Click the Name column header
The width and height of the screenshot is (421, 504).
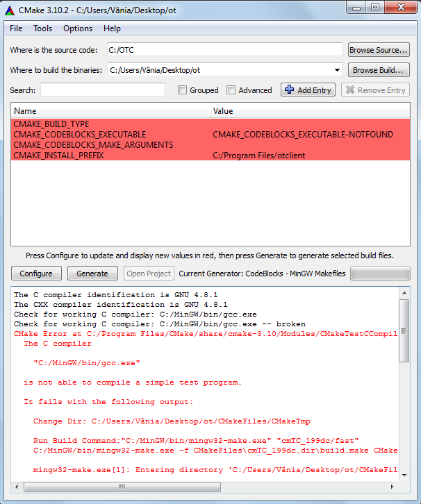pos(110,111)
